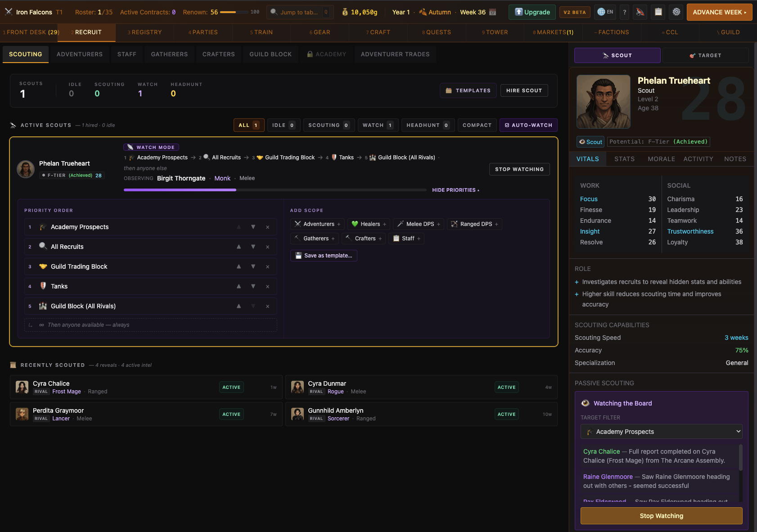Filter active scouts by ALL
757x532 pixels.
click(x=249, y=125)
